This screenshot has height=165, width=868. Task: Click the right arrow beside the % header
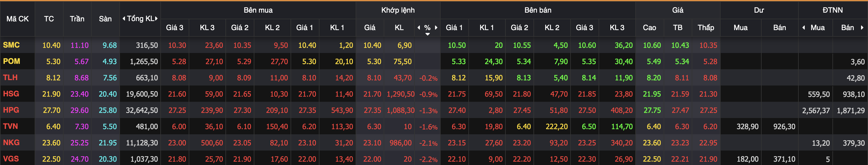(x=436, y=28)
